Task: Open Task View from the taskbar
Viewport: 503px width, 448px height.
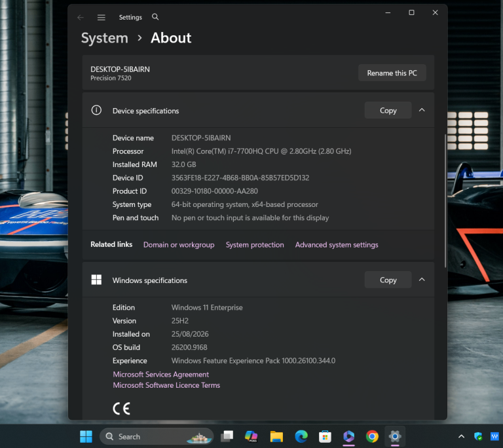Action: pos(227,436)
